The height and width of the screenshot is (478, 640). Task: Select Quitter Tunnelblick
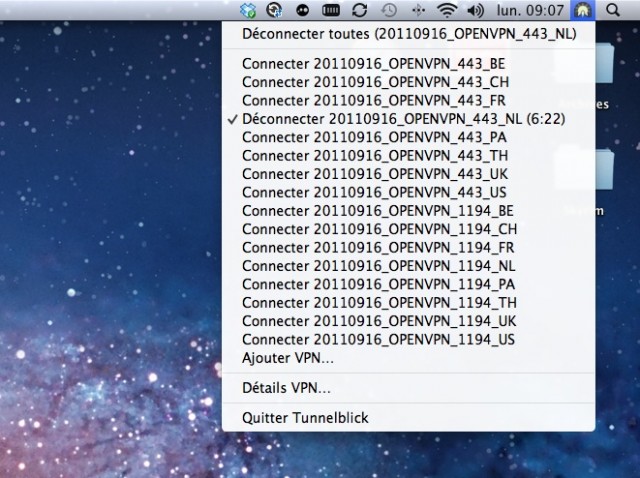pos(409,418)
